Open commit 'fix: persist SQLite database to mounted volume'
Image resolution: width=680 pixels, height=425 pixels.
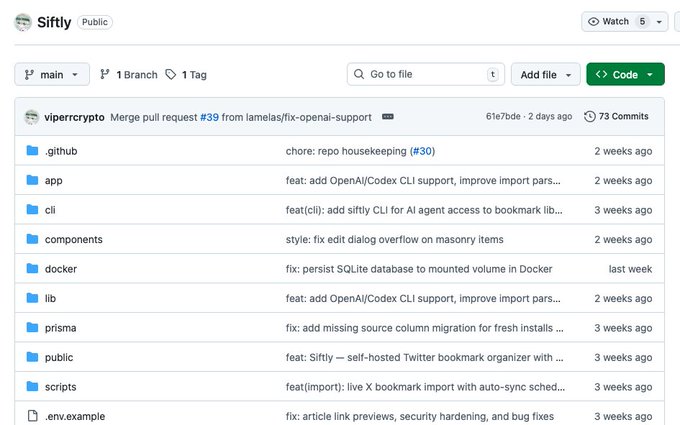click(x=419, y=269)
